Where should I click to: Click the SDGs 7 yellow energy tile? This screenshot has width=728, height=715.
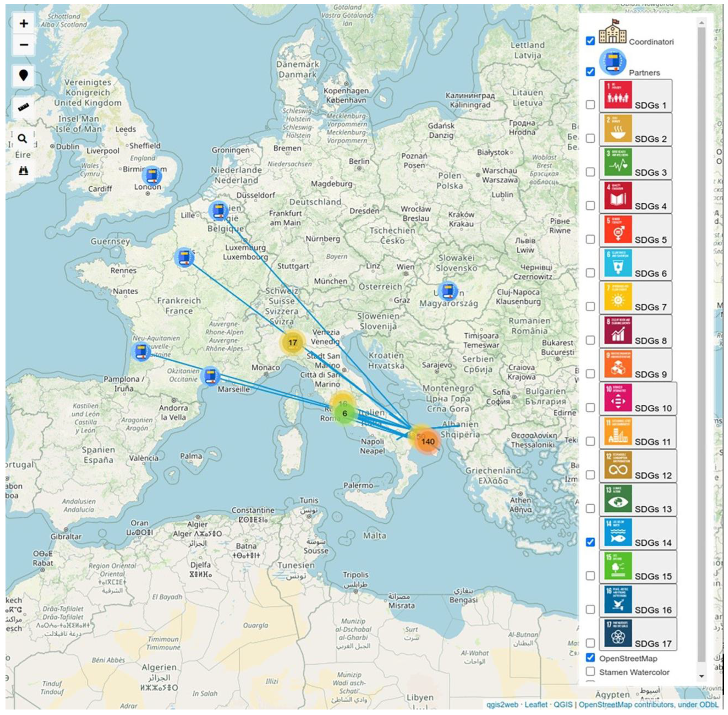[x=618, y=297]
